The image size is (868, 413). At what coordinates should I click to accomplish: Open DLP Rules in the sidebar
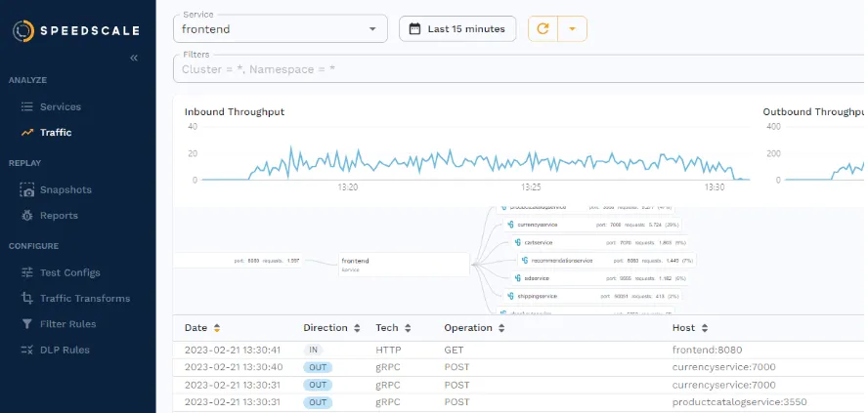coord(65,350)
